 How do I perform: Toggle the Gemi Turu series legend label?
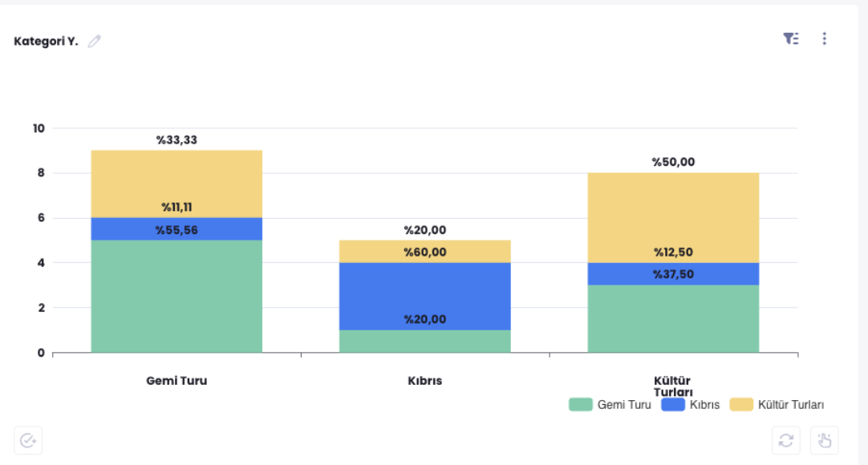tap(624, 405)
